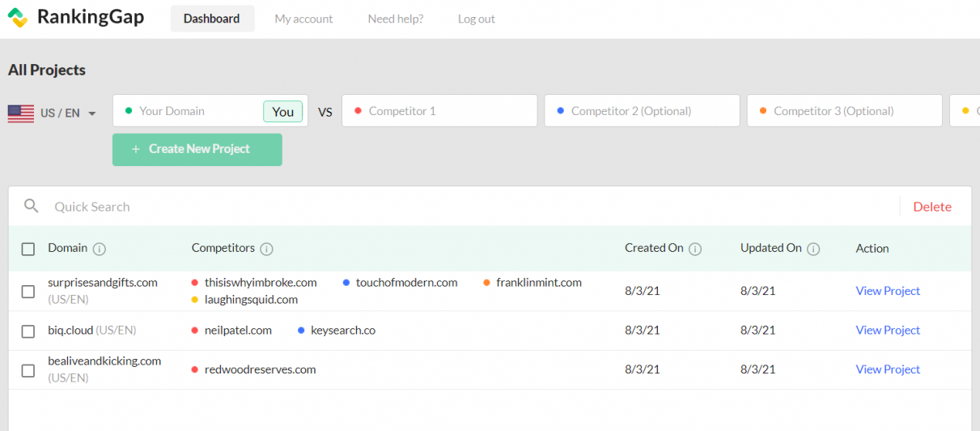This screenshot has width=980, height=431.
Task: Open the US / EN country dropdown
Action: (x=53, y=113)
